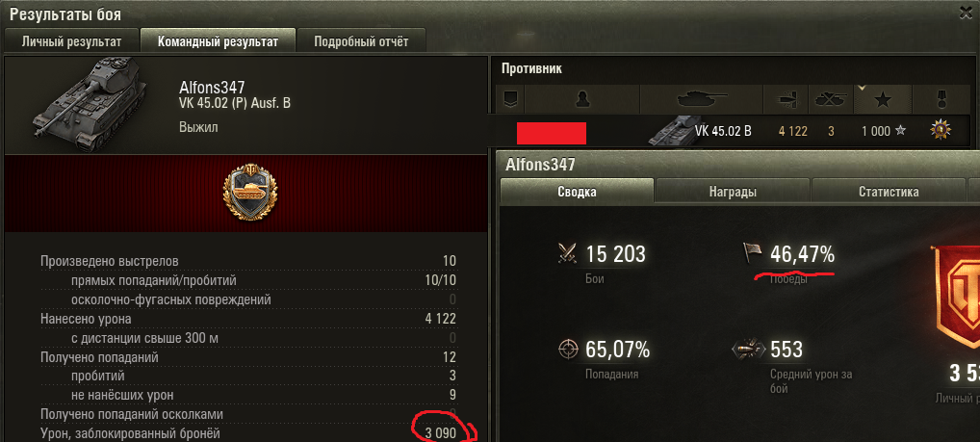Click the medal icon in VK 45.02 B row
Screen dimensions: 980x442
point(940,131)
